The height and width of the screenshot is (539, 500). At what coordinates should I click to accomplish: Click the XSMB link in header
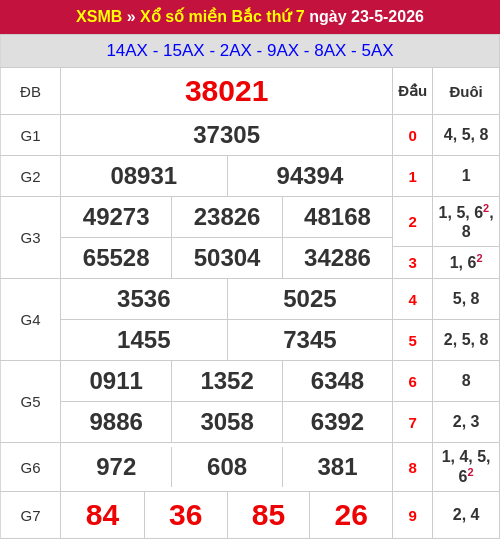99,16
